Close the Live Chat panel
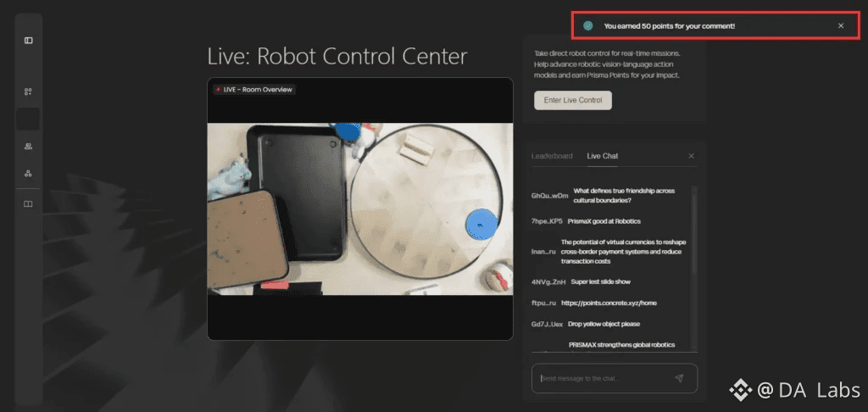The width and height of the screenshot is (868, 412). [x=691, y=156]
